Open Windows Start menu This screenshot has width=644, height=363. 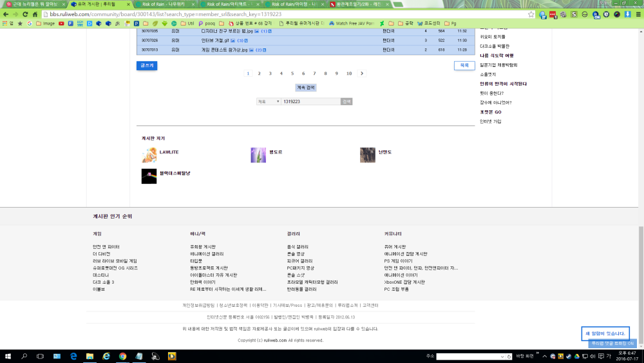click(8, 356)
